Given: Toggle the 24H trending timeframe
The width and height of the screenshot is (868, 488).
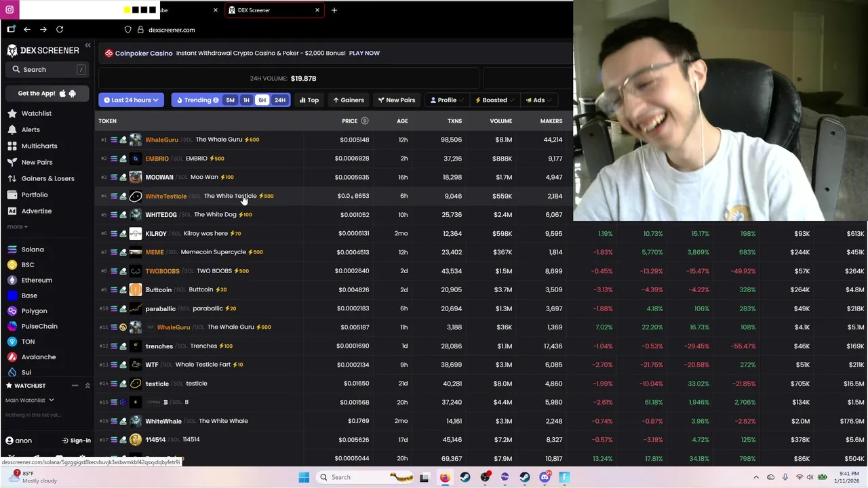Looking at the screenshot, I should coord(280,100).
